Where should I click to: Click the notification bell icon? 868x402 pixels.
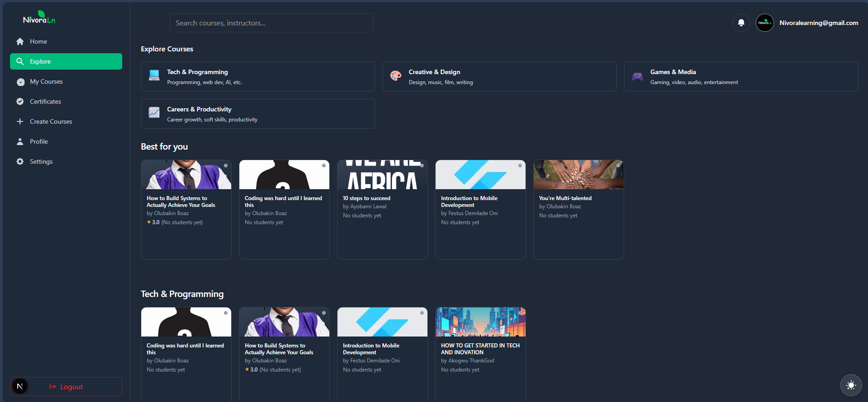coord(741,23)
